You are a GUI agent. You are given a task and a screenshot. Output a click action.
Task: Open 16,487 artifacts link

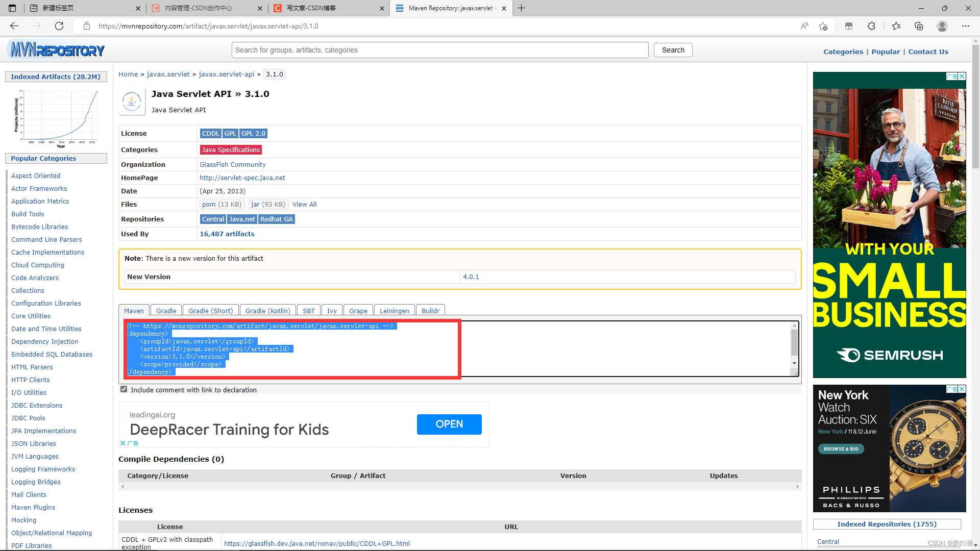[x=227, y=234]
